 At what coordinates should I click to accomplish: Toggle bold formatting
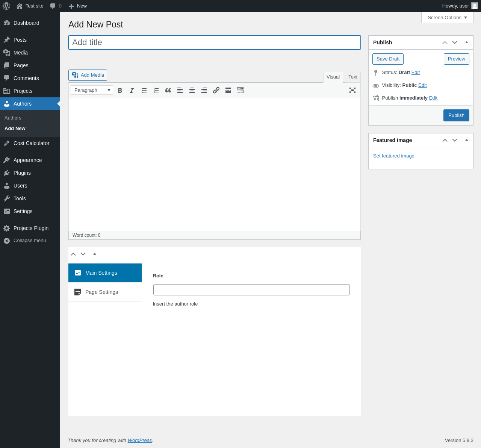(x=120, y=90)
